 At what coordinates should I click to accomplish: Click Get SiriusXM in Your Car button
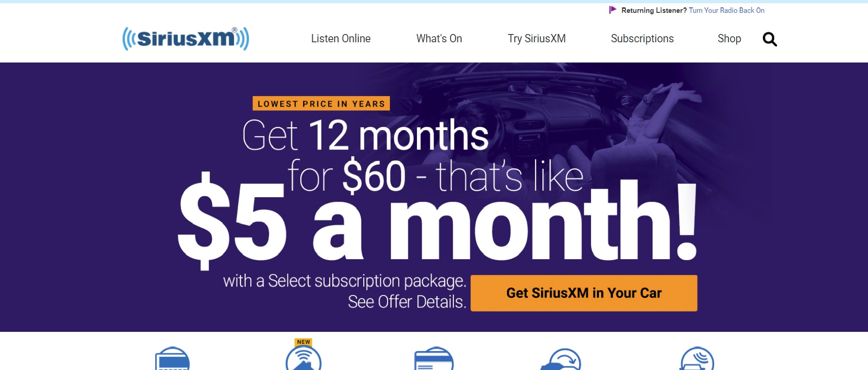[x=584, y=293]
